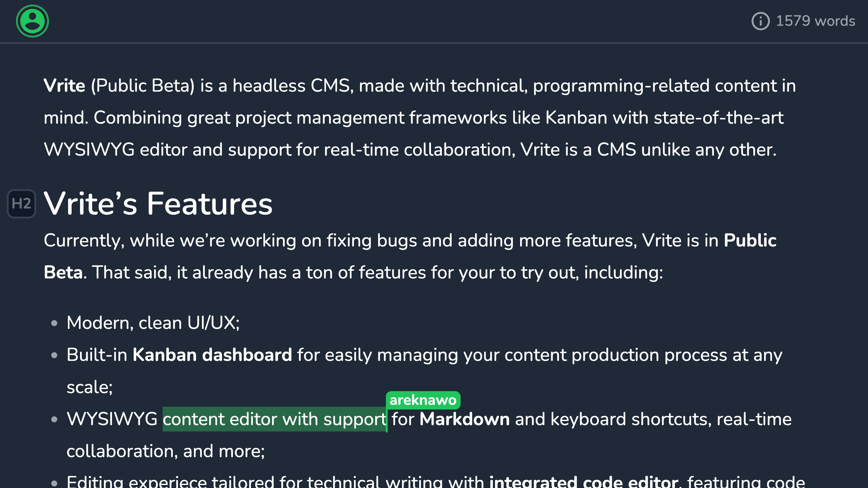Click the bullet before 'Editing experiece tailored'

click(54, 483)
